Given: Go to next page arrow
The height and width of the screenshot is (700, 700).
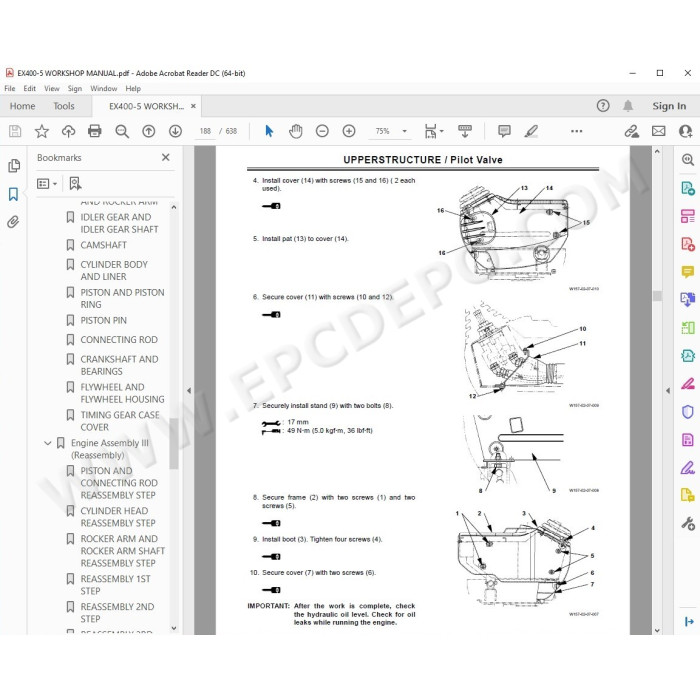Looking at the screenshot, I should pyautogui.click(x=175, y=131).
